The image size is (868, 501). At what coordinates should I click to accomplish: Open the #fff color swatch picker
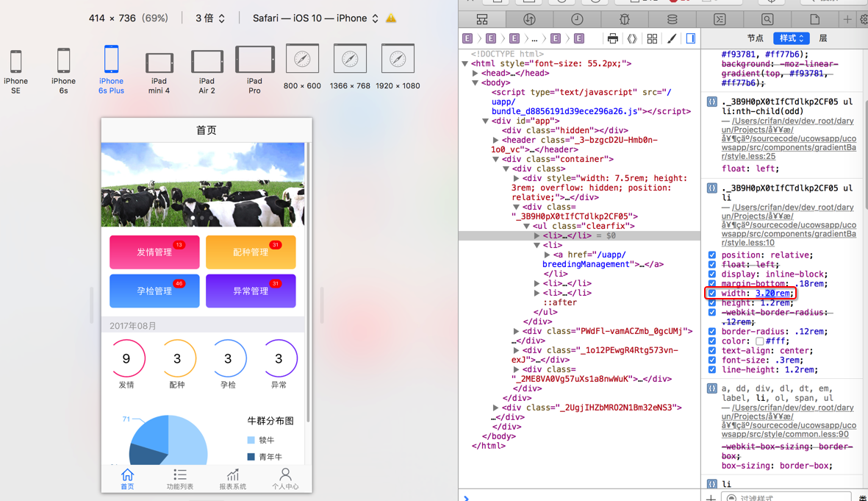[759, 341]
